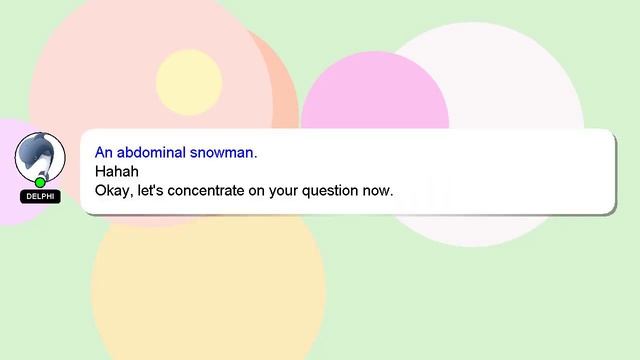This screenshot has height=360, width=640.
Task: Click Delphi's dolphin avatar picture
Action: 40,157
